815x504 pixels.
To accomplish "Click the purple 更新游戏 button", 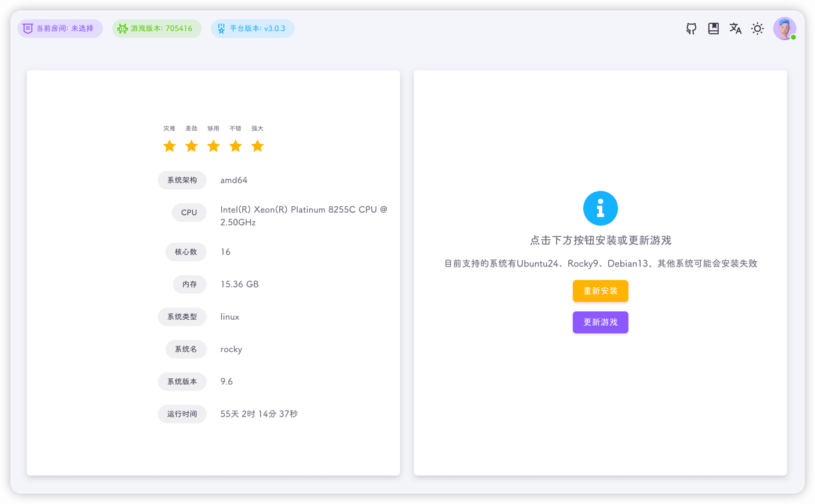I will (601, 322).
